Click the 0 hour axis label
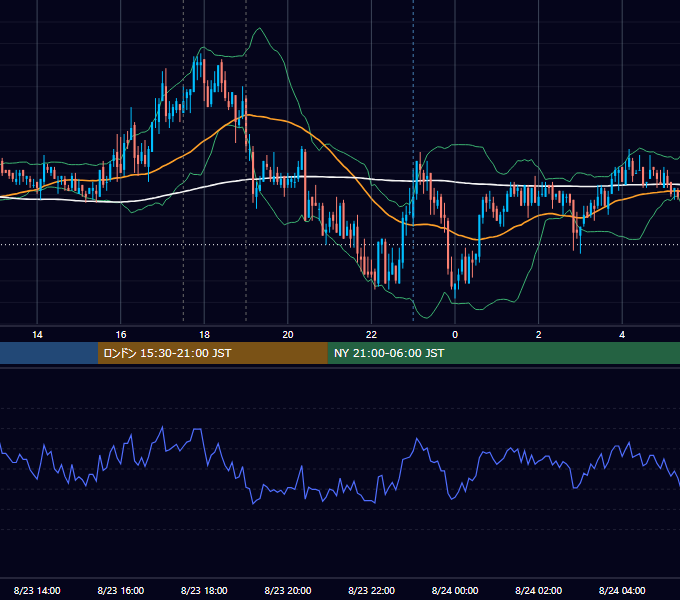Screen dimensions: 680x600 455,335
